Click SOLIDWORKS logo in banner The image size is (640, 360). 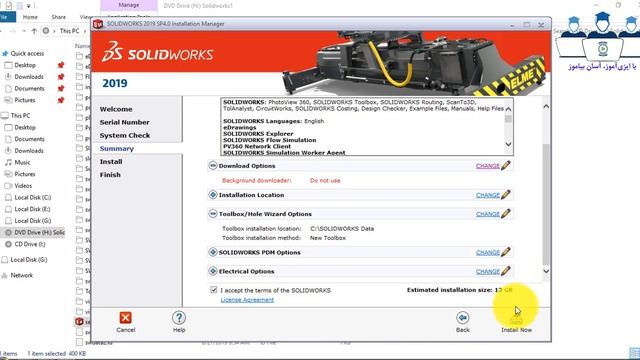[158, 52]
